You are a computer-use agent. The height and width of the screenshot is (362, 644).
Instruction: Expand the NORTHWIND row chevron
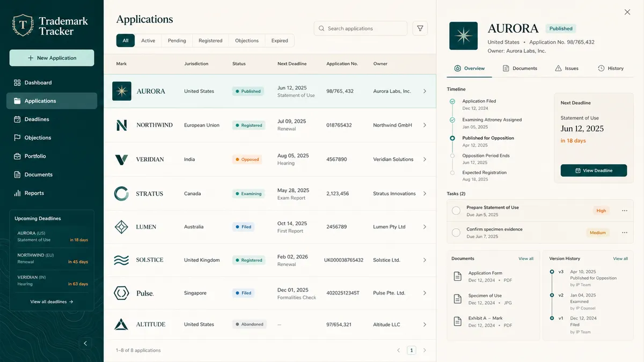(425, 125)
